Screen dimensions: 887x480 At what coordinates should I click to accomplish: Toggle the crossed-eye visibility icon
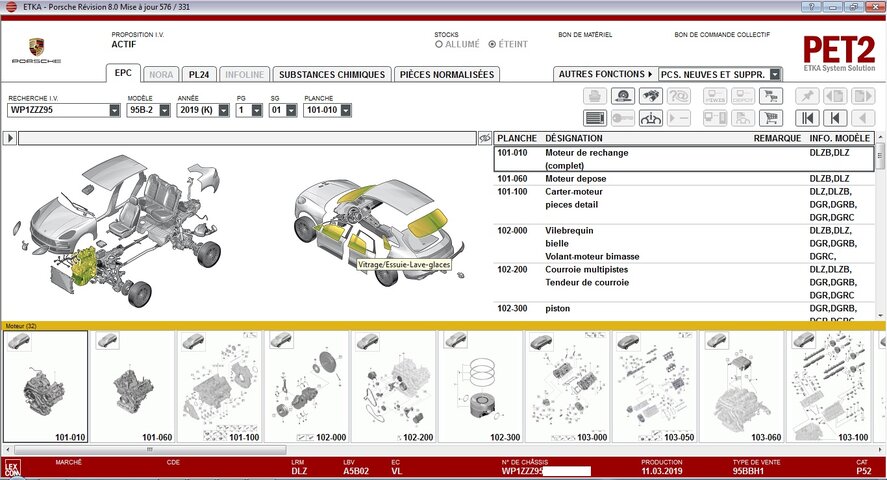point(485,138)
